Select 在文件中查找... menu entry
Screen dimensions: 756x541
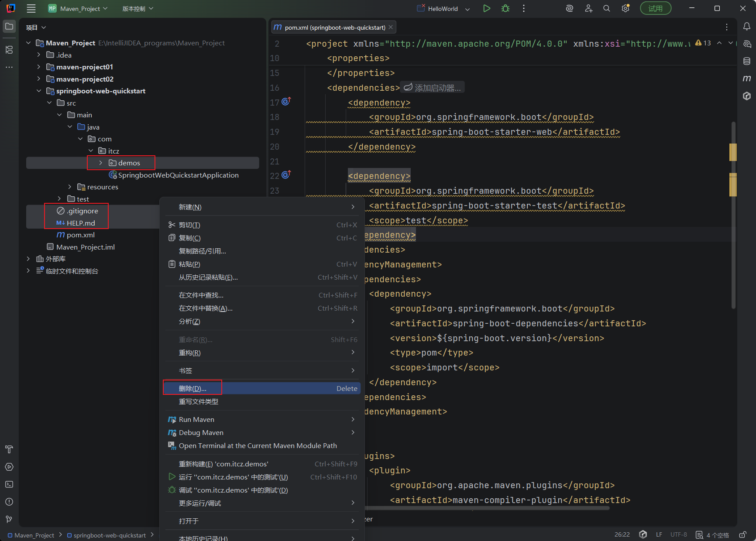point(262,295)
